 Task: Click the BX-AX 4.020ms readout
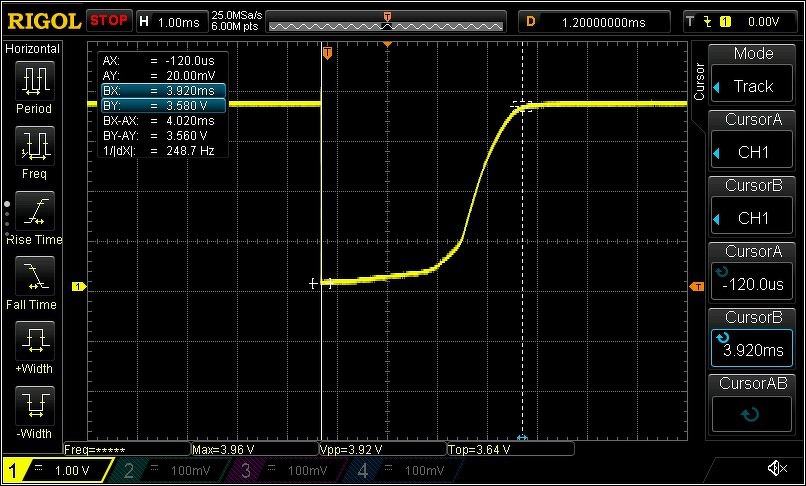click(x=158, y=121)
